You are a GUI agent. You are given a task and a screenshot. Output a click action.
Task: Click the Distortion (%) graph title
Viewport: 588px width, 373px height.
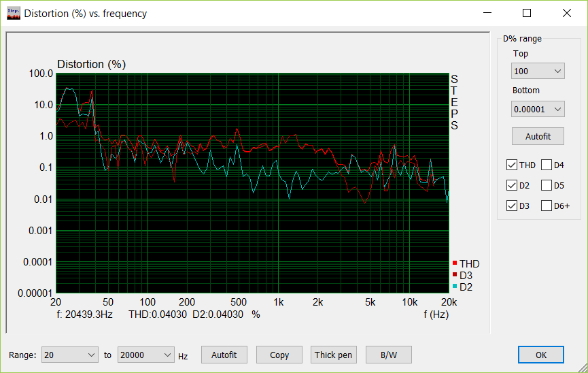(x=91, y=64)
